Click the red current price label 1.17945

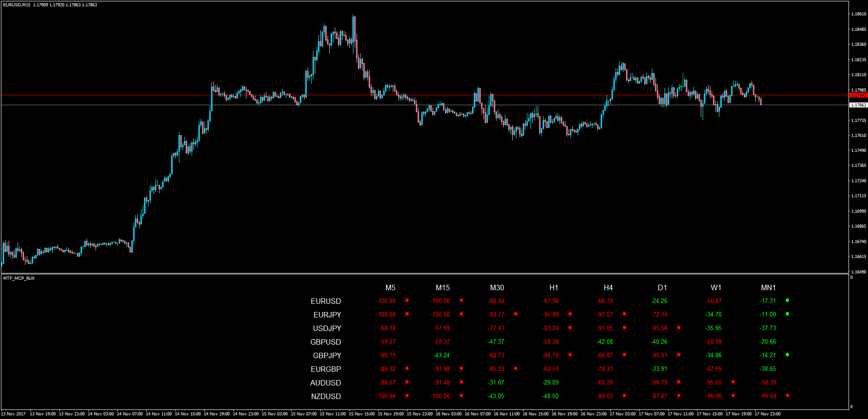pyautogui.click(x=858, y=95)
